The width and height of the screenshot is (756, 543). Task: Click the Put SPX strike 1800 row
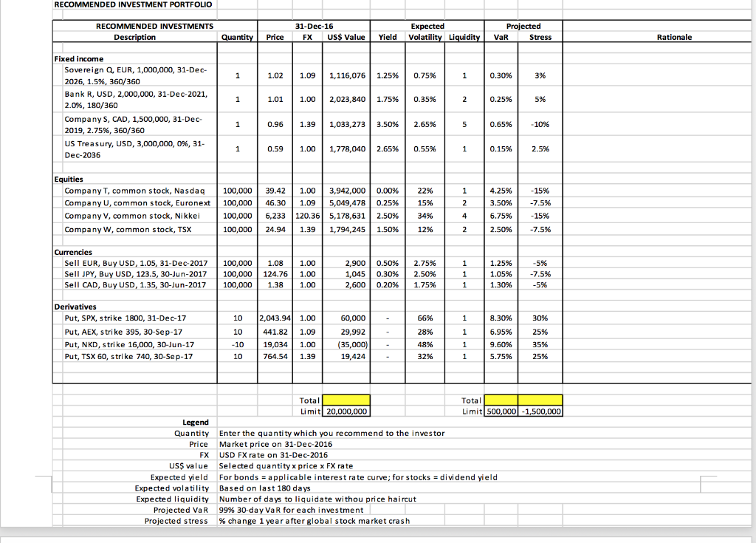[x=126, y=318]
